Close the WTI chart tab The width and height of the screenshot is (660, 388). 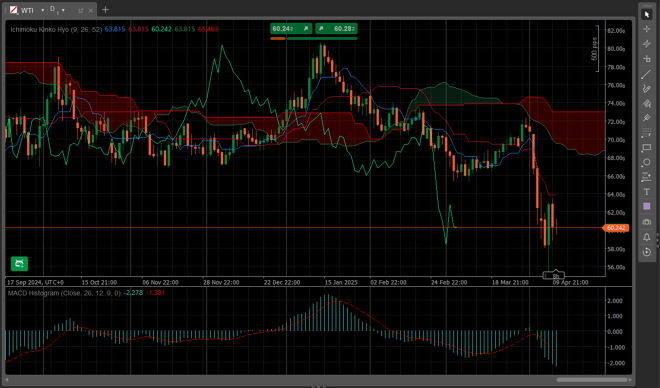pyautogui.click(x=90, y=11)
